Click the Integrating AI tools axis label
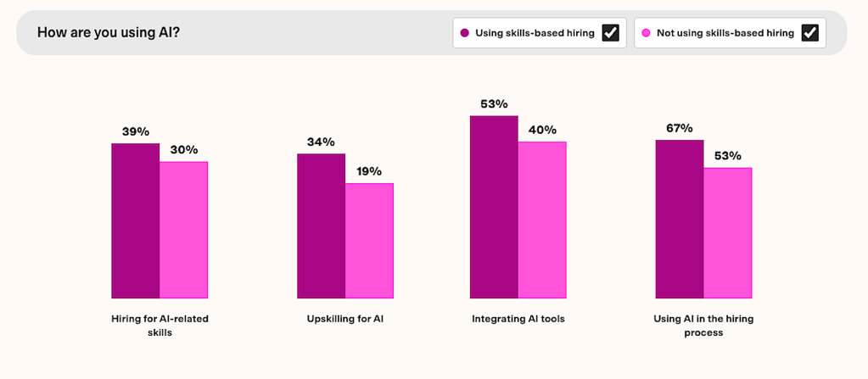868x379 pixels. click(518, 320)
